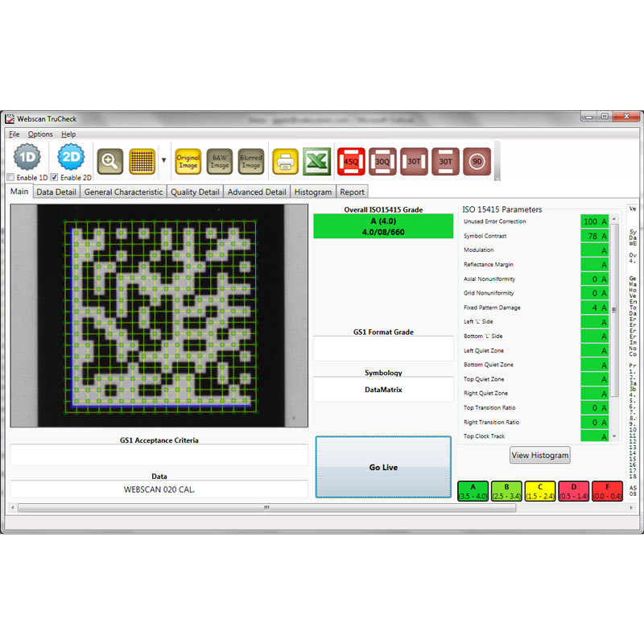Switch to the B&W Image view
This screenshot has width=644, height=644.
(x=219, y=159)
